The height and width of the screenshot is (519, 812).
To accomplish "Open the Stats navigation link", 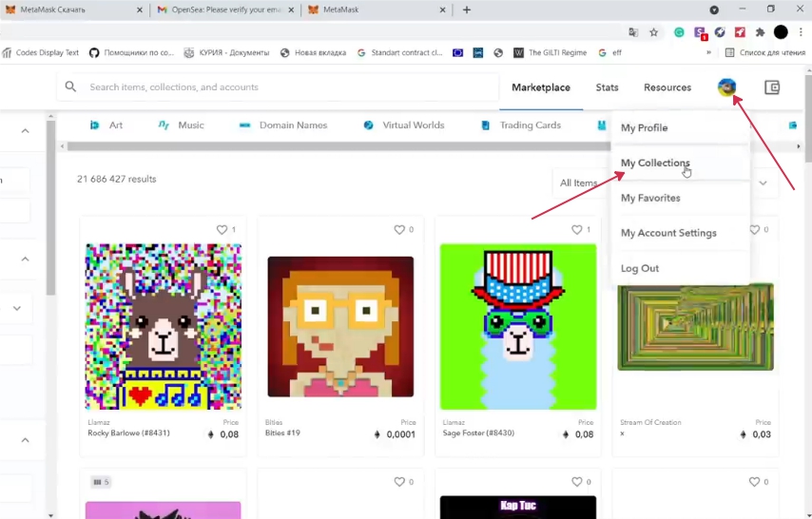I will [x=607, y=87].
